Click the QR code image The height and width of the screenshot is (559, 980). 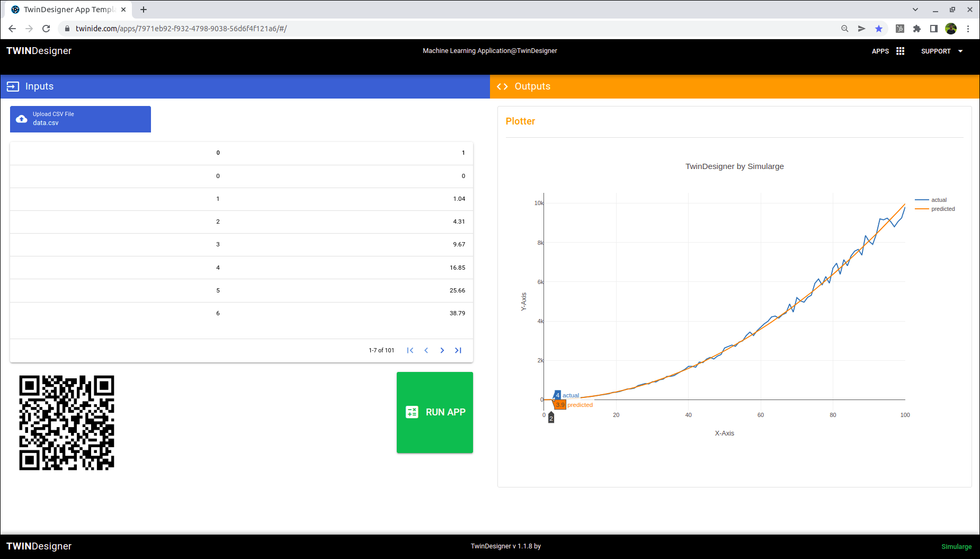tap(67, 423)
